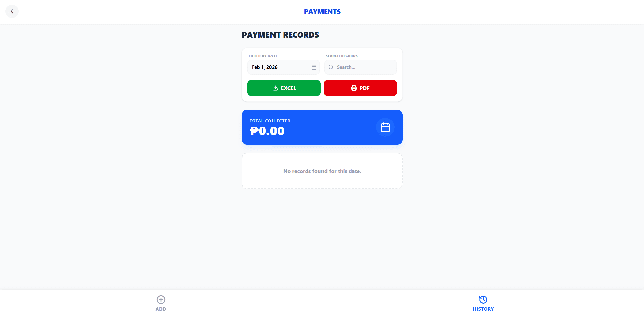Click the PAYMENT RECORDS heading
This screenshot has width=644, height=315.
coord(281,35)
